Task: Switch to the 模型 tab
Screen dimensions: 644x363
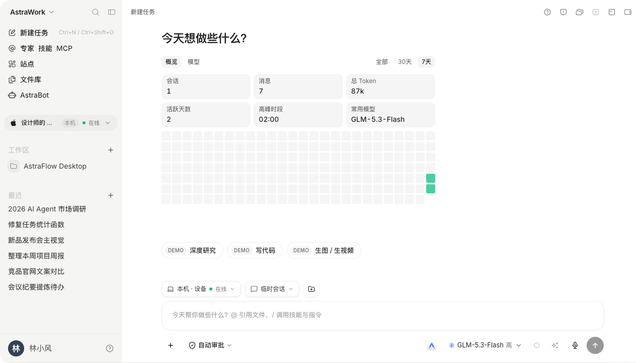Action: pos(194,62)
